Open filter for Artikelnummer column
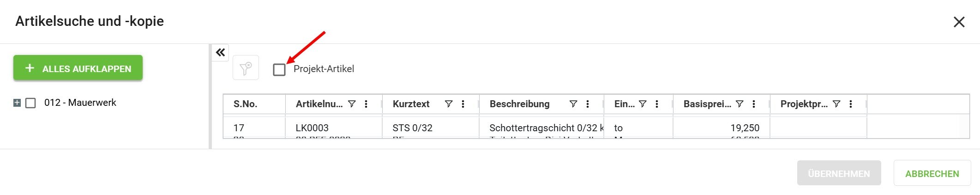 click(352, 104)
